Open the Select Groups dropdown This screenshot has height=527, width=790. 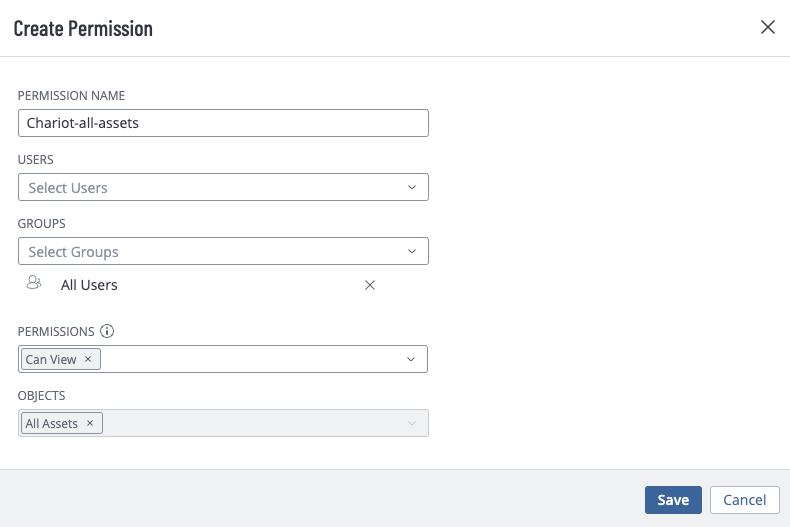coord(223,251)
